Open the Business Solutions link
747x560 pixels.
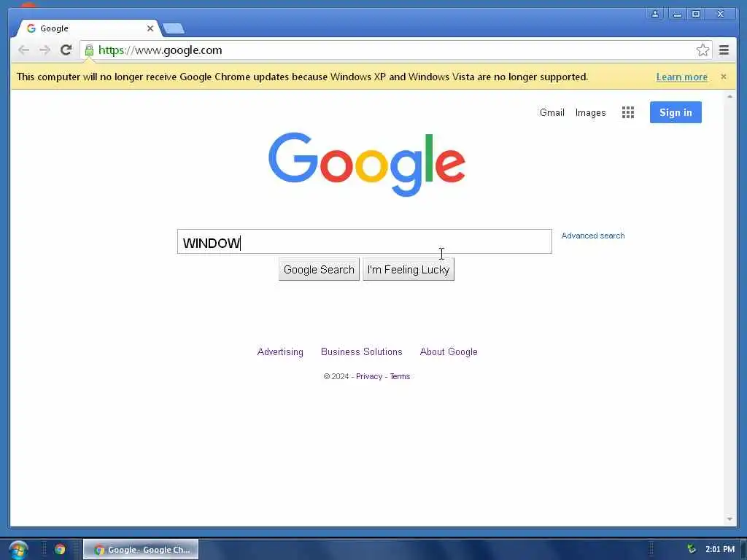(362, 352)
